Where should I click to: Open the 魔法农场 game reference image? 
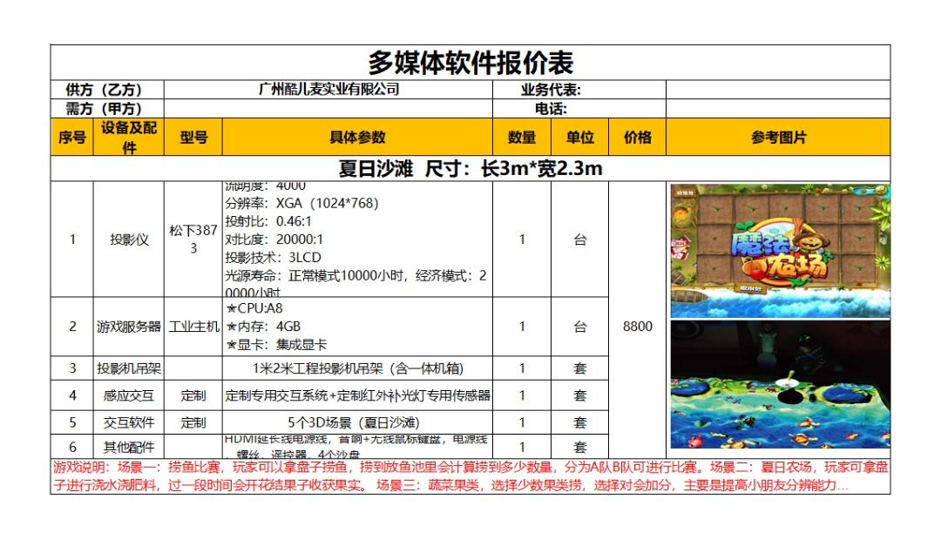780,251
